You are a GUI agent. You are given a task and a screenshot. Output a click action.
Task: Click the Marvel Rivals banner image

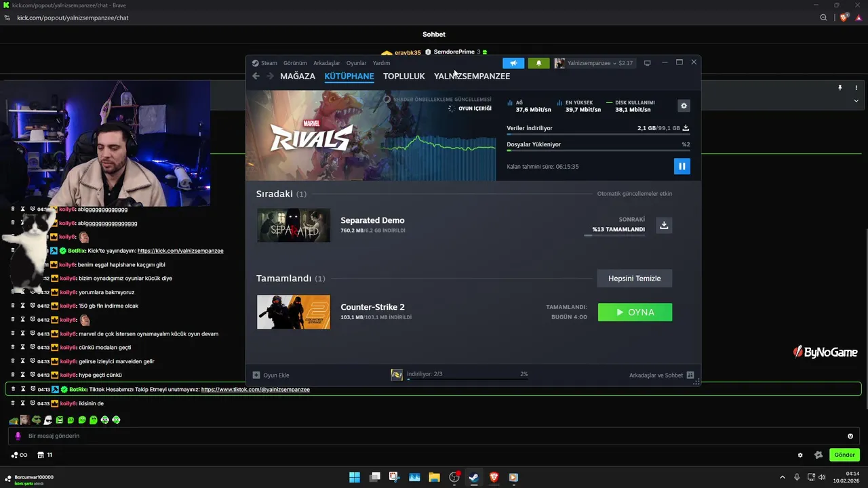371,136
